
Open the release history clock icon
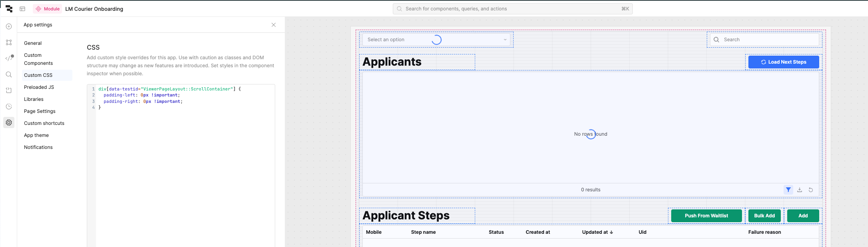pos(9,106)
